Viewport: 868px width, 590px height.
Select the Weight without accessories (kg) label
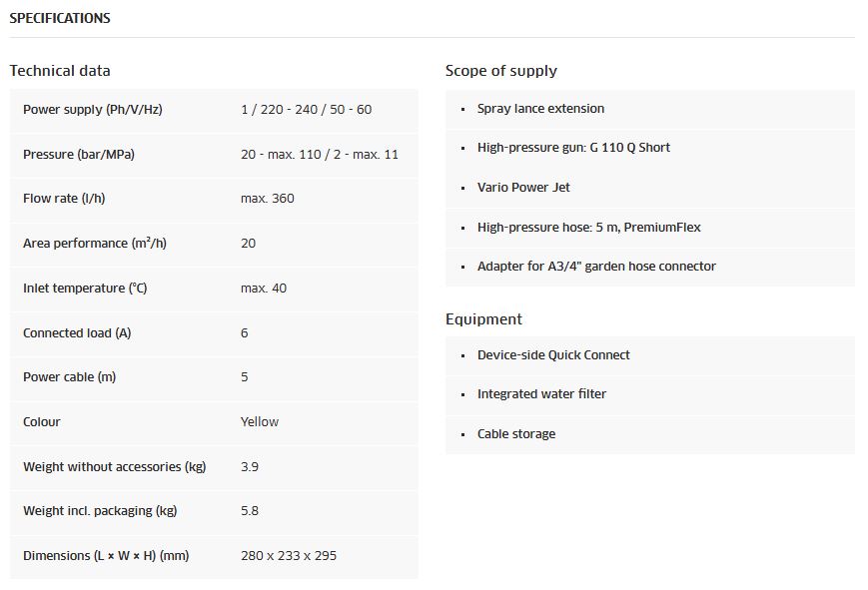(114, 467)
